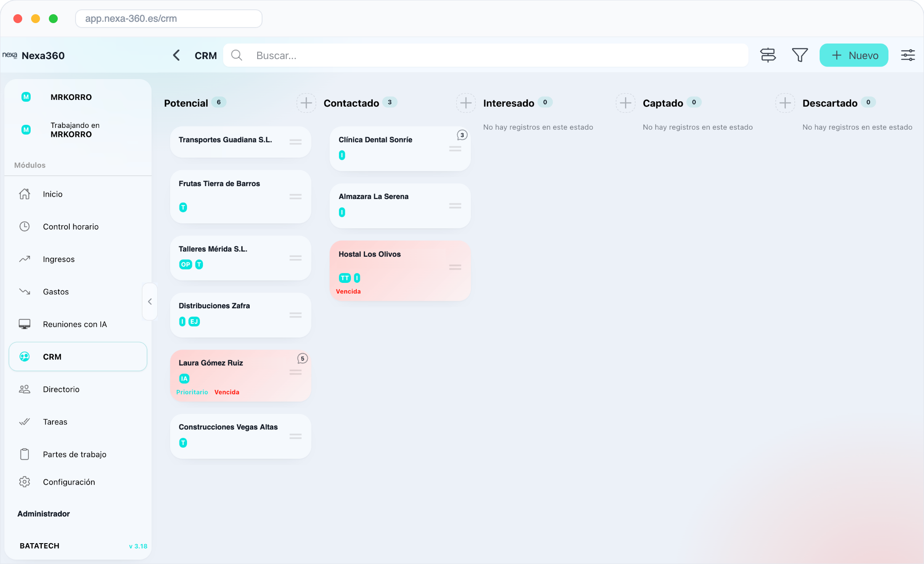Viewport: 924px width, 564px height.
Task: Open the comment bubble on Clínica Dental Sonríe
Action: pyautogui.click(x=462, y=135)
